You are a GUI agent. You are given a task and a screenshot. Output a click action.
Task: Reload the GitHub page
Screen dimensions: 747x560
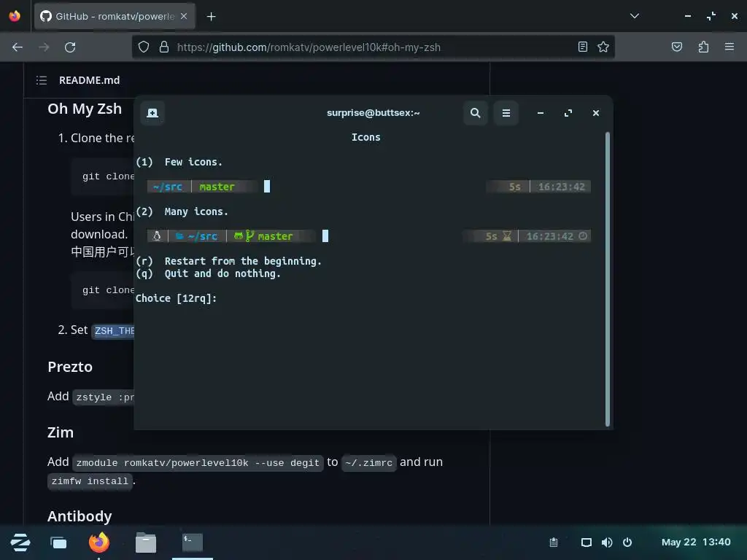click(70, 47)
